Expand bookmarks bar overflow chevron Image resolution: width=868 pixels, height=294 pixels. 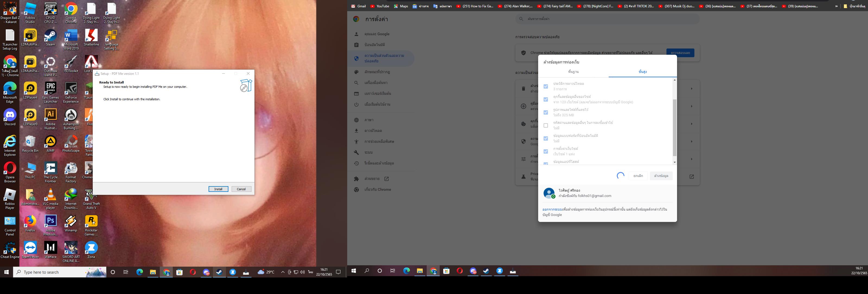click(x=836, y=6)
